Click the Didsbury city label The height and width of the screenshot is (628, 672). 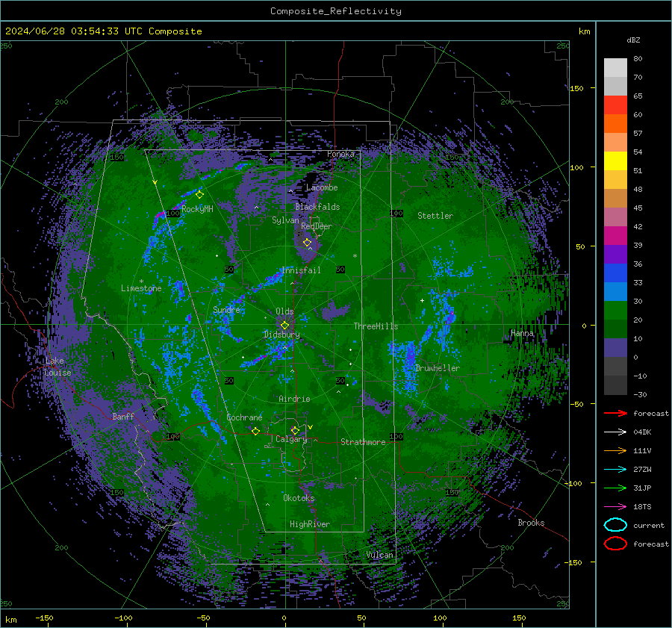click(281, 335)
